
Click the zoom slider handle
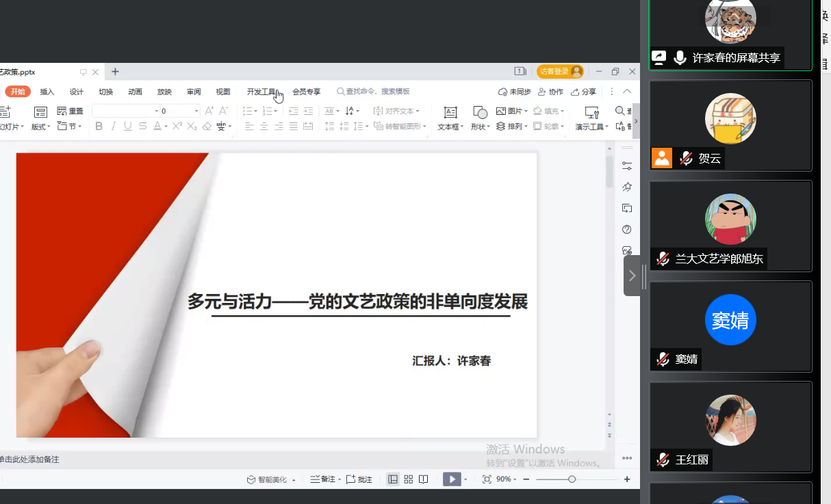[572, 479]
